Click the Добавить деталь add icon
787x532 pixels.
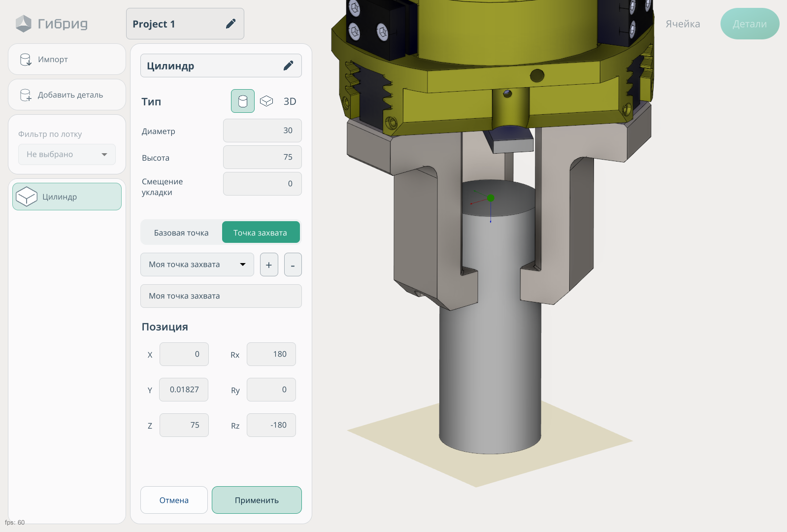26,95
